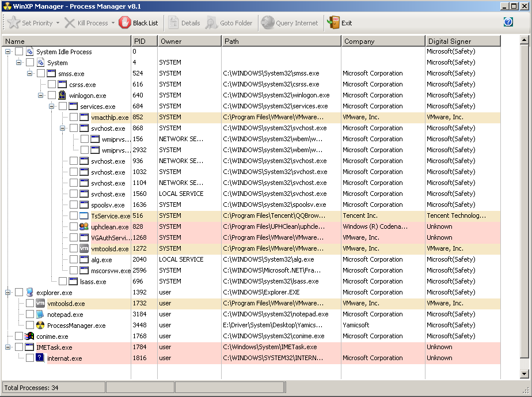The width and height of the screenshot is (532, 397).
Task: Click the uphclean.exe users icon
Action: pyautogui.click(x=84, y=226)
